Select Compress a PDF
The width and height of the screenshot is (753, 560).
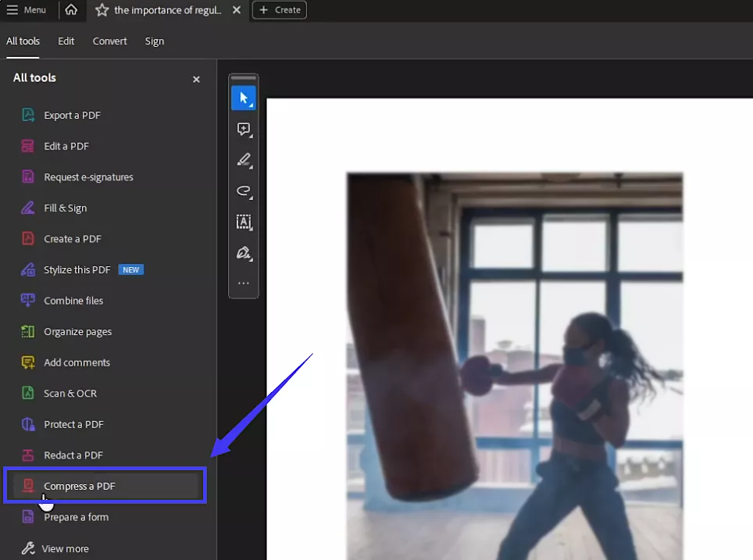(80, 485)
